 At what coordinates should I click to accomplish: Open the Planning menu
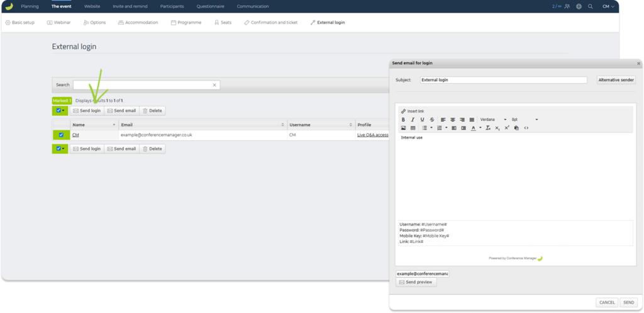pyautogui.click(x=30, y=6)
